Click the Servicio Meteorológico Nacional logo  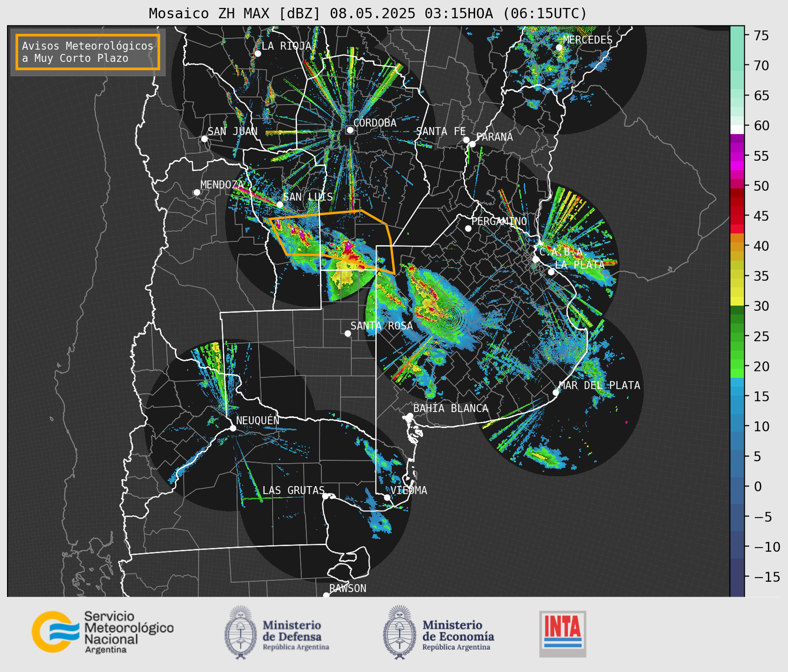point(103,632)
